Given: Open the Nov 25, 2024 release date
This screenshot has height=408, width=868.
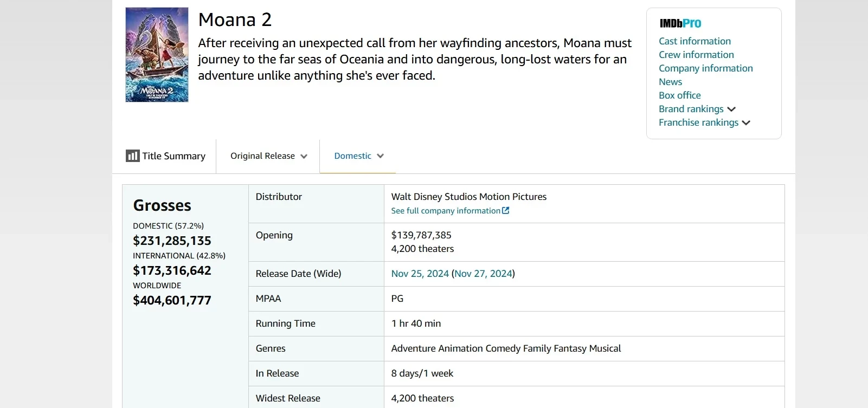Looking at the screenshot, I should tap(420, 274).
